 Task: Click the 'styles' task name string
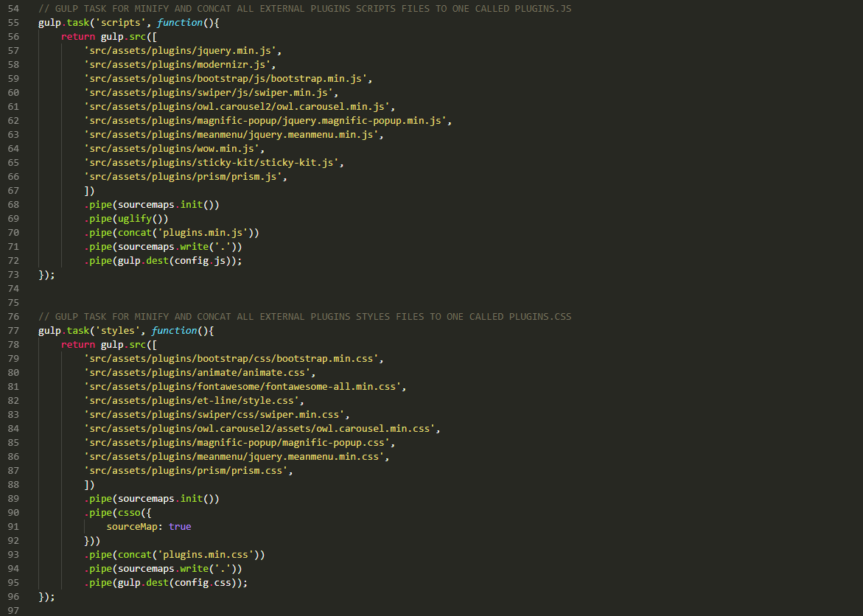click(x=117, y=330)
